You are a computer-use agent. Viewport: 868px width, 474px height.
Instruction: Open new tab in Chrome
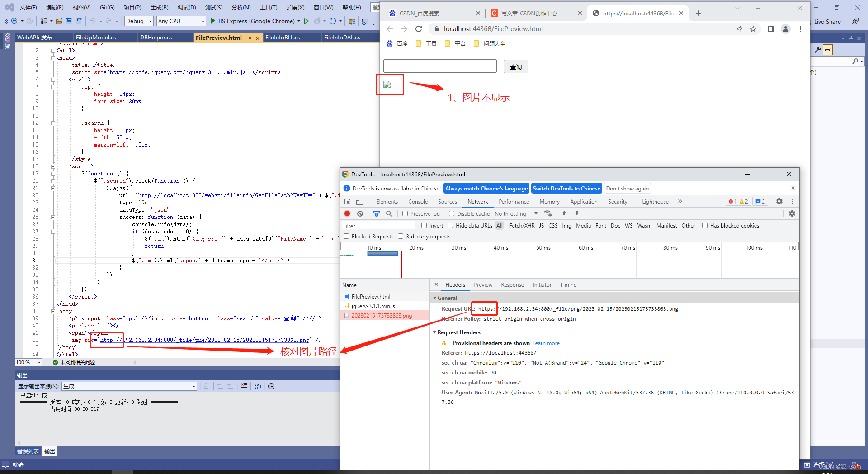(698, 13)
